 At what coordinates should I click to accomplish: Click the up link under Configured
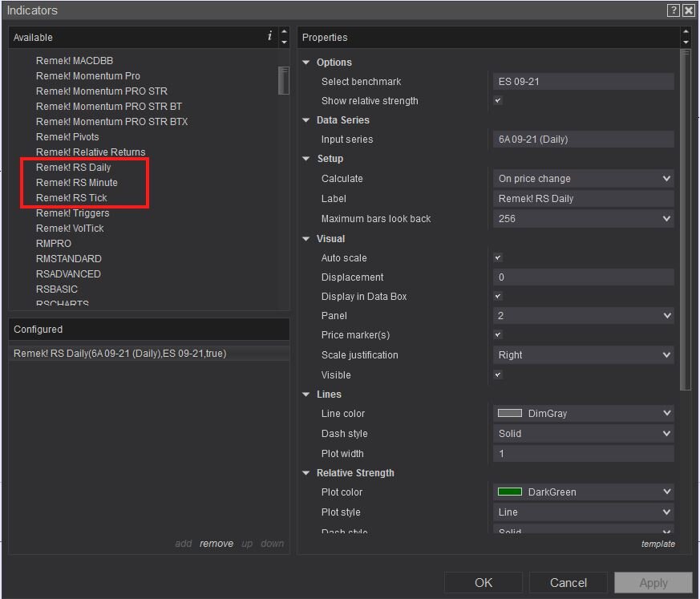247,543
